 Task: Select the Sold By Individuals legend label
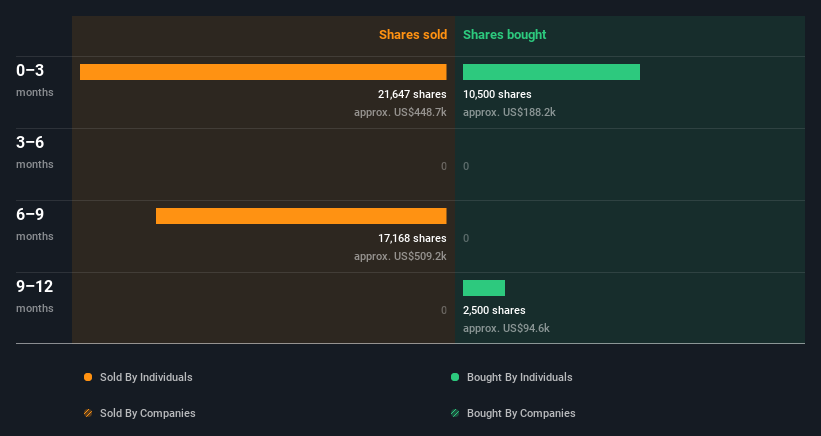(146, 377)
